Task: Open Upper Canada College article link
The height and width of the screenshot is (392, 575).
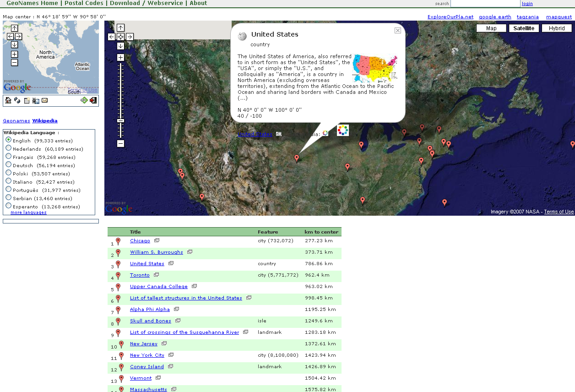Action: (159, 287)
